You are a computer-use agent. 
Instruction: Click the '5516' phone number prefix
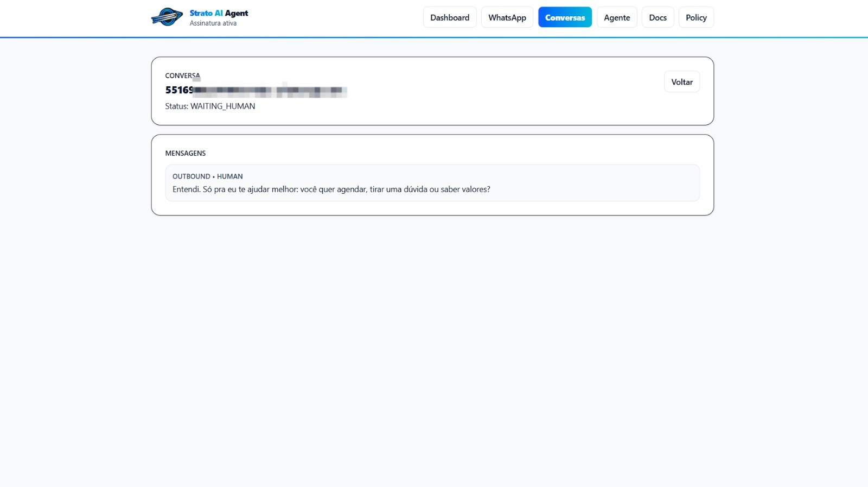click(176, 90)
